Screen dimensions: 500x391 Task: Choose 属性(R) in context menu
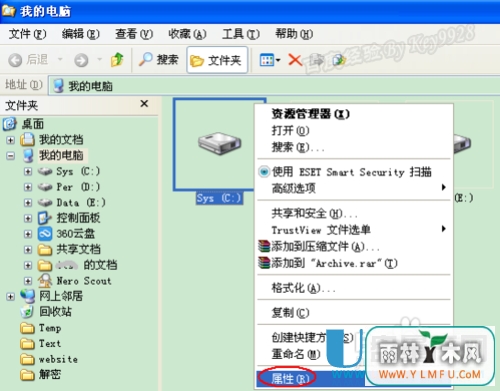pos(290,379)
